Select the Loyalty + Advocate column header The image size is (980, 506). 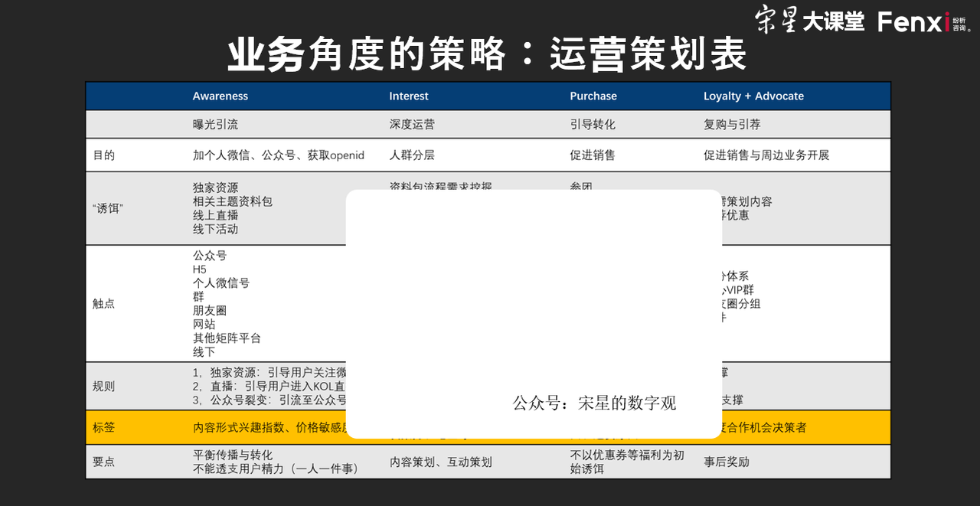(x=753, y=96)
